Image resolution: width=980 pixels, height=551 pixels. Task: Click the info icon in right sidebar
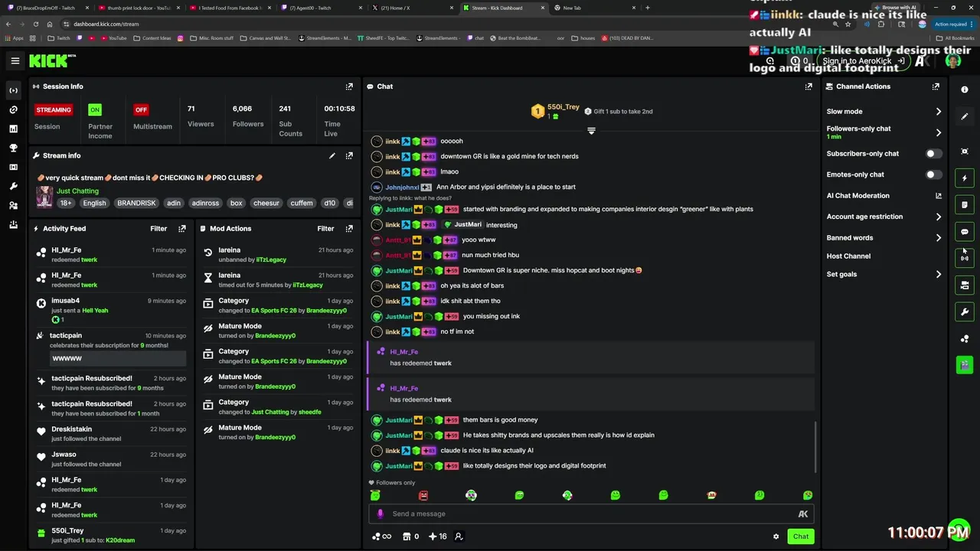965,90
